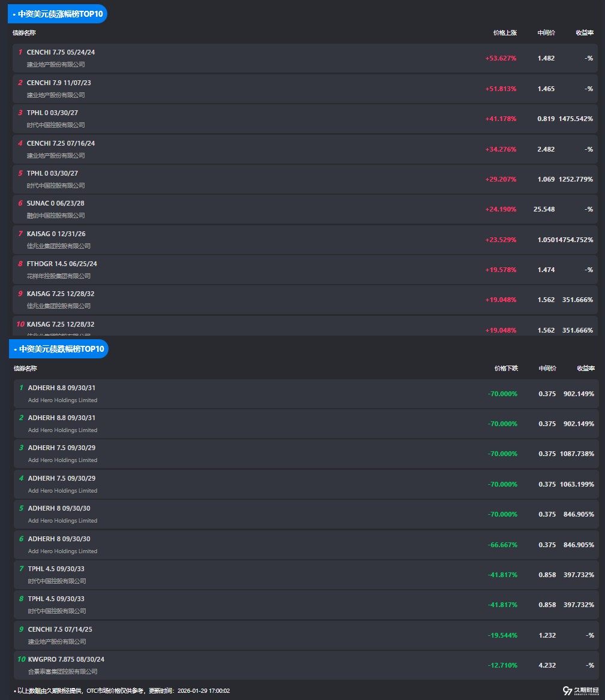Select bond CENCHI 7.5 07/14/25 in losers list

(60, 629)
